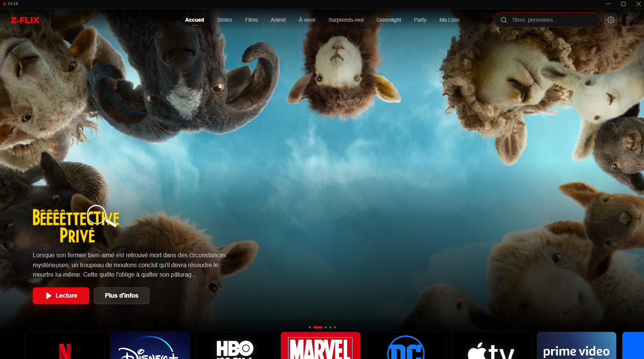Viewport: 644px width, 359px height.
Task: Click the Lecture play button
Action: pos(61,296)
